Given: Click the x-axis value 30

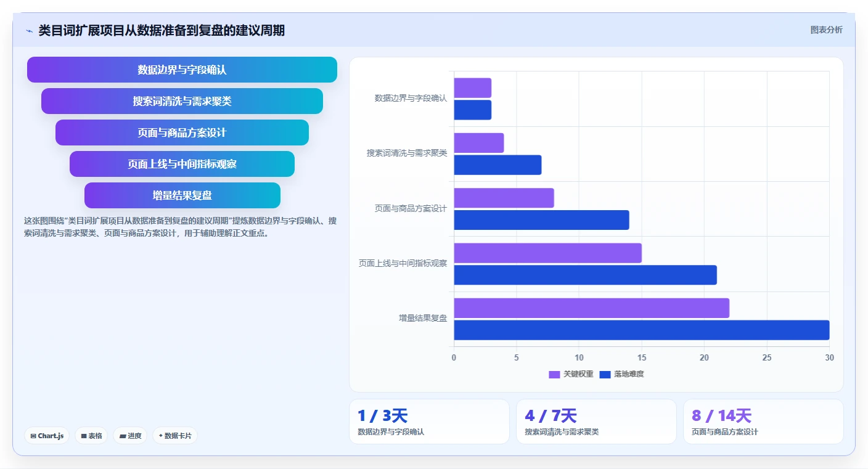Looking at the screenshot, I should 829,358.
